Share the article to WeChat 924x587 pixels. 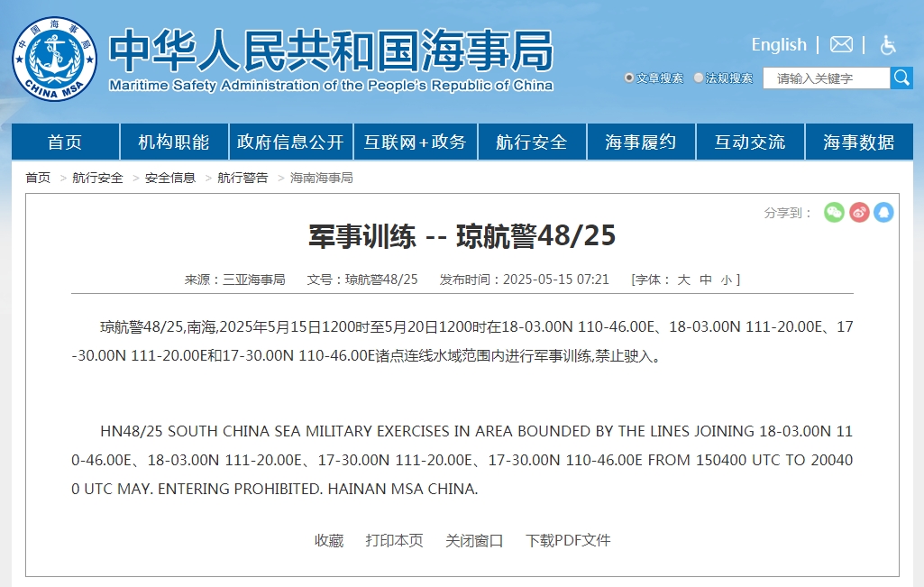(834, 213)
